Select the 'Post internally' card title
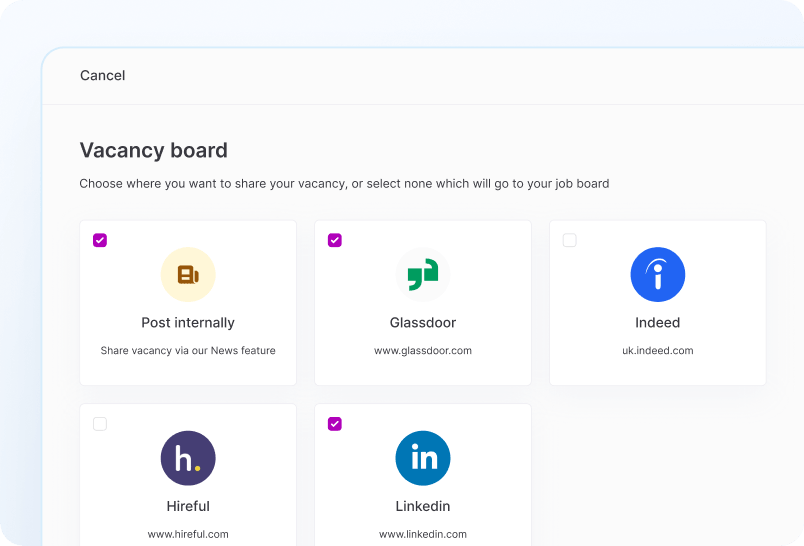The width and height of the screenshot is (804, 546). [188, 322]
